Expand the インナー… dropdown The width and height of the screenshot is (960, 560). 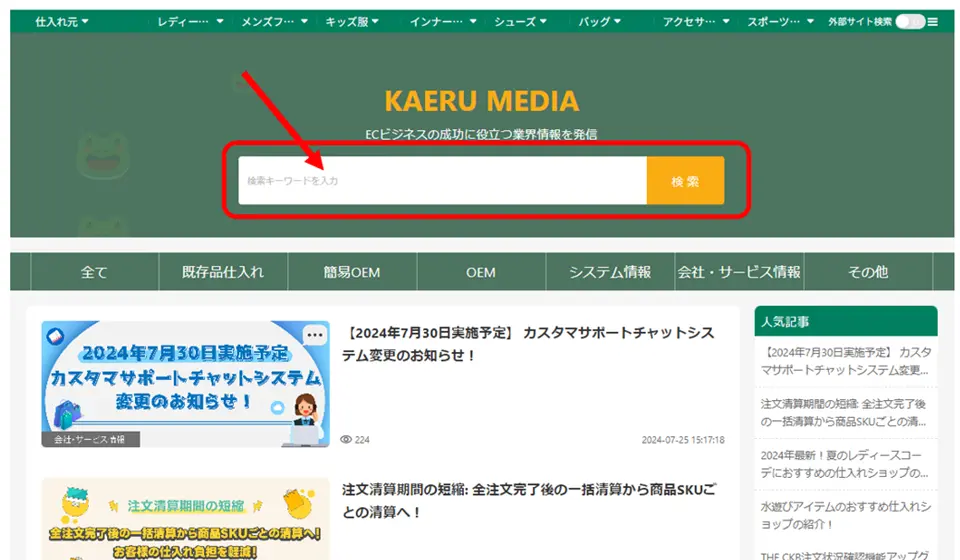443,22
